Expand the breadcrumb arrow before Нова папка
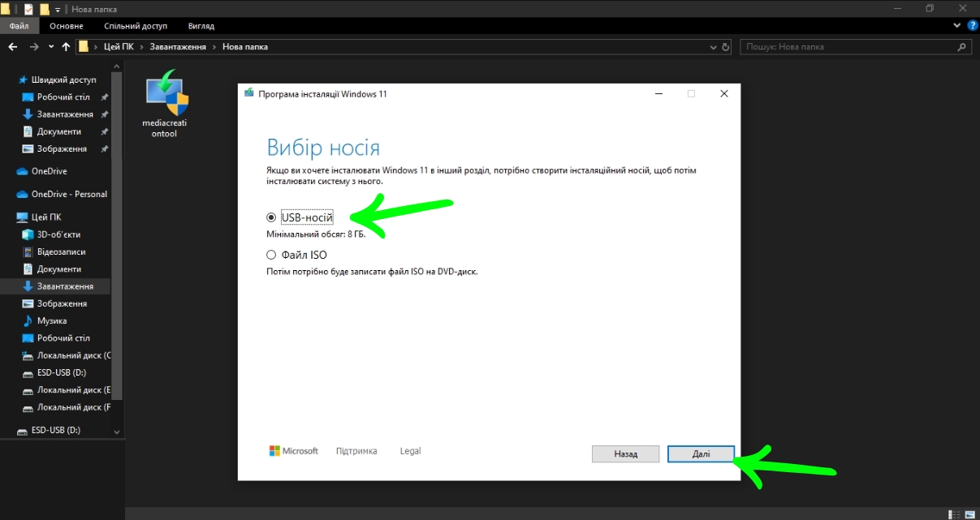 tap(214, 47)
